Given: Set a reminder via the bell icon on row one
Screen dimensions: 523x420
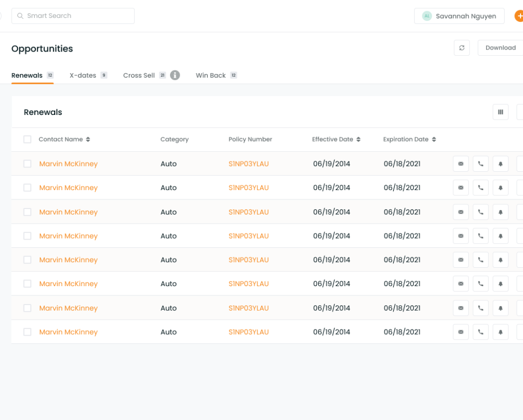Looking at the screenshot, I should coord(501,164).
